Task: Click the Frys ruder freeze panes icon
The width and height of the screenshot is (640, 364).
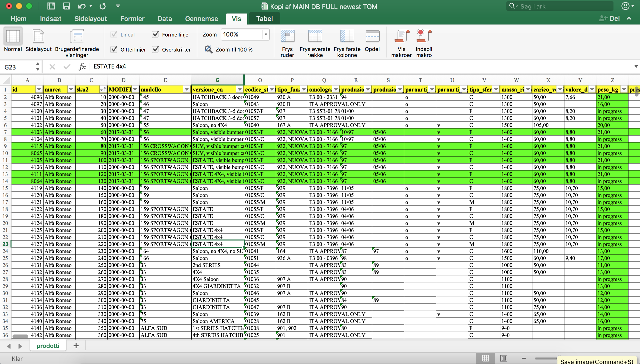Action: 287,36
